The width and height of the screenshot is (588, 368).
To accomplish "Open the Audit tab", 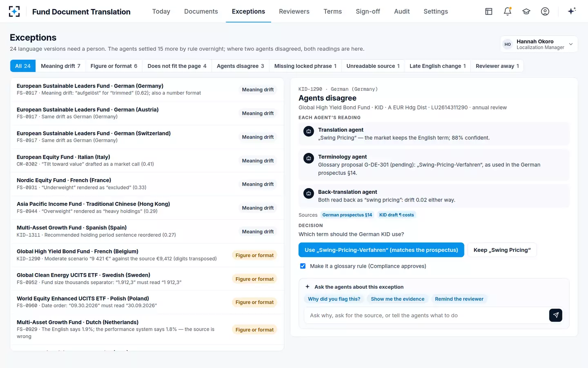I will coord(402,11).
